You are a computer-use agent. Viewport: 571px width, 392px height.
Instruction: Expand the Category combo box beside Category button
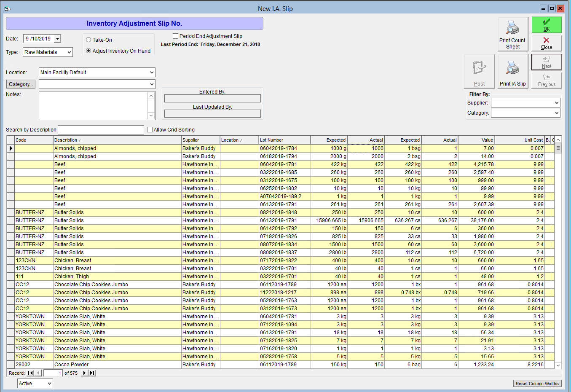point(152,84)
